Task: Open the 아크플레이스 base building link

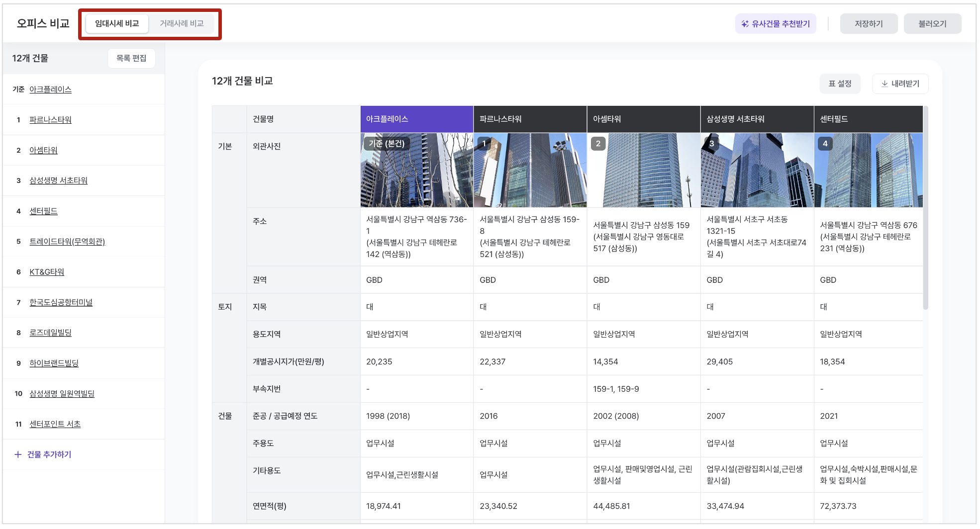Action: (50, 89)
